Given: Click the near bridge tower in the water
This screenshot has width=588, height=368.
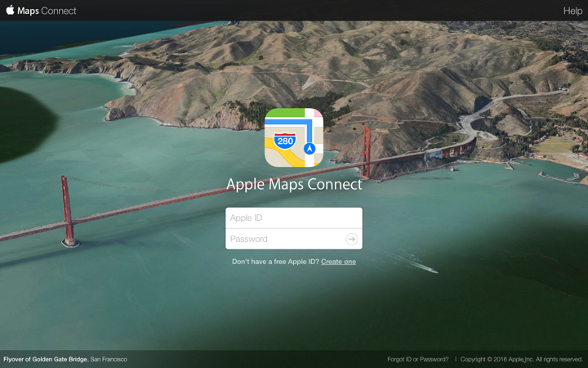Looking at the screenshot, I should [x=69, y=212].
